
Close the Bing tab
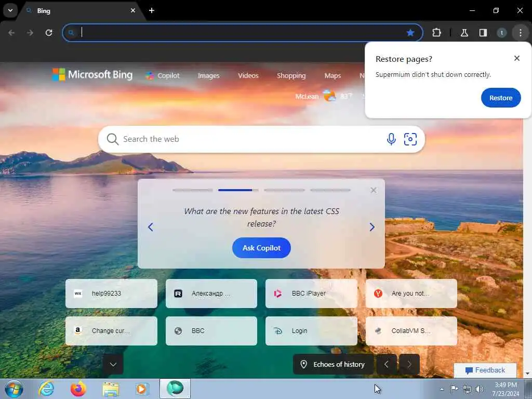click(133, 10)
